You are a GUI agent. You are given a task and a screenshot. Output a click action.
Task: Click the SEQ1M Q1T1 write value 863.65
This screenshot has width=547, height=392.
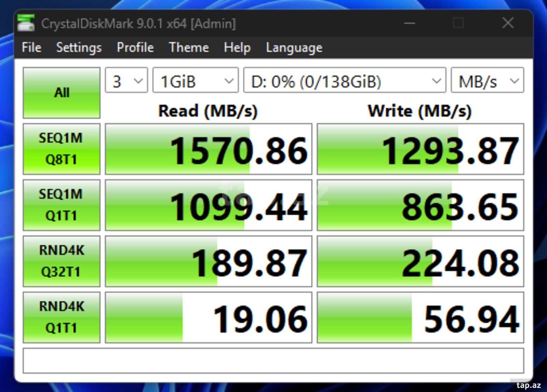pyautogui.click(x=421, y=205)
